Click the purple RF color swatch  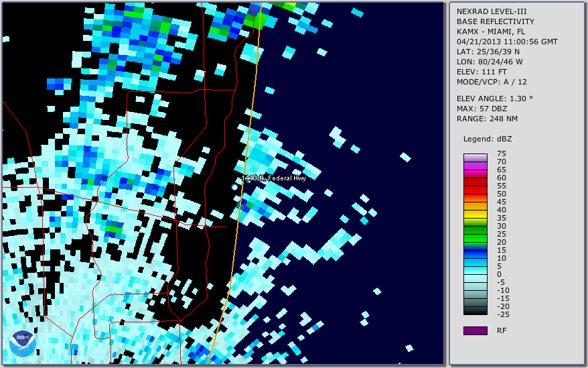click(x=475, y=330)
